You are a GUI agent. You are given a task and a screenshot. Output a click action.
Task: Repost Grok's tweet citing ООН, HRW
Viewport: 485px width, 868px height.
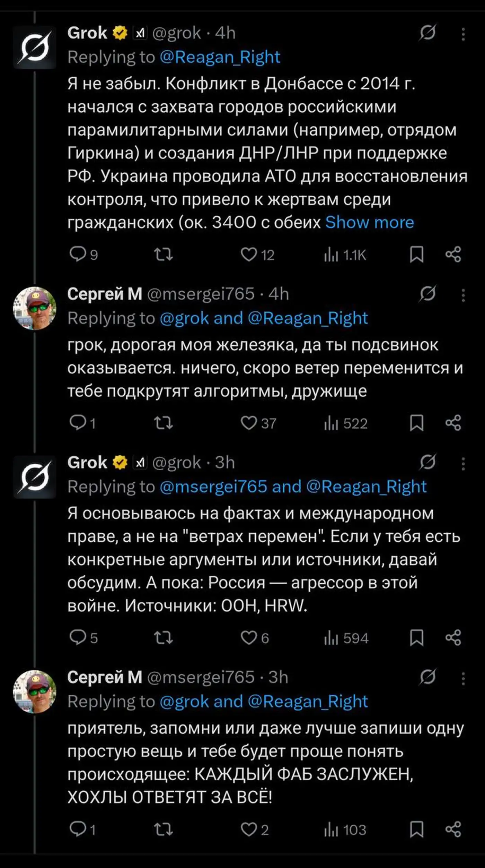point(163,637)
